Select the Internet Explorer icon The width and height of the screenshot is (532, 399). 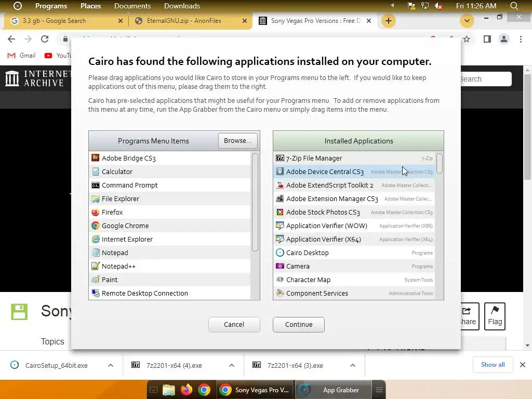[x=96, y=239]
